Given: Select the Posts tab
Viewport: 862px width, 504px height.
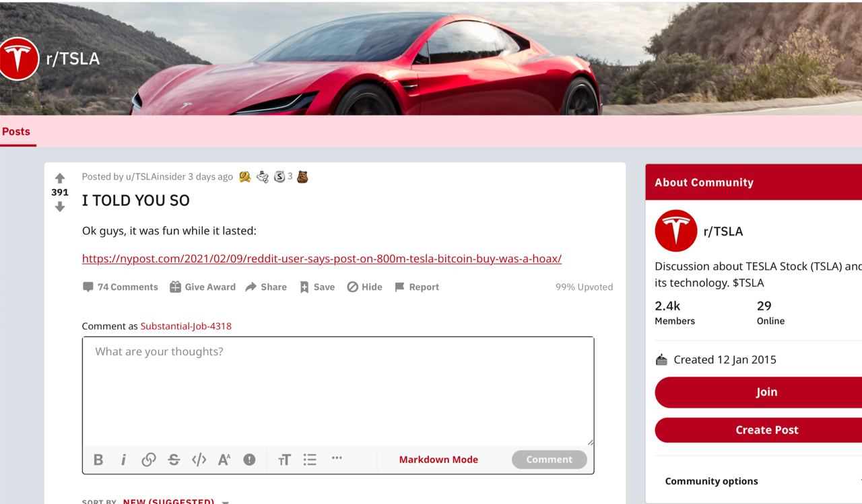Looking at the screenshot, I should (x=16, y=132).
